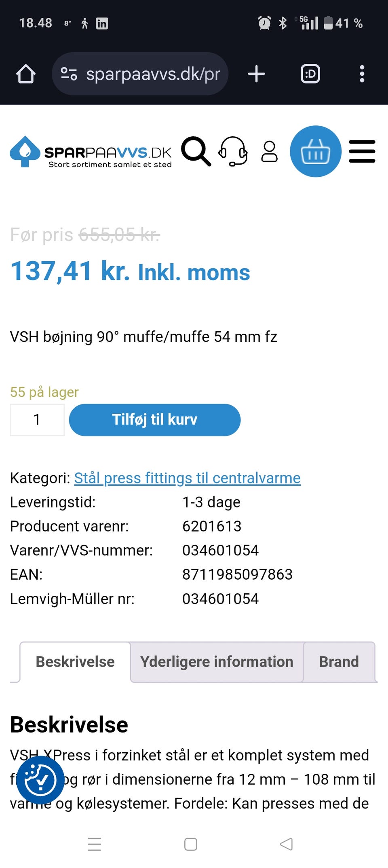Switch to the Beskrivelse tab
Screen dimensions: 388x868
pos(75,662)
